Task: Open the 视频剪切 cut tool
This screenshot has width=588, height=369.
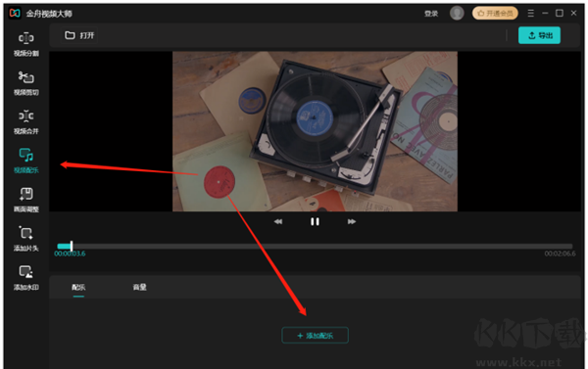Action: [x=25, y=83]
